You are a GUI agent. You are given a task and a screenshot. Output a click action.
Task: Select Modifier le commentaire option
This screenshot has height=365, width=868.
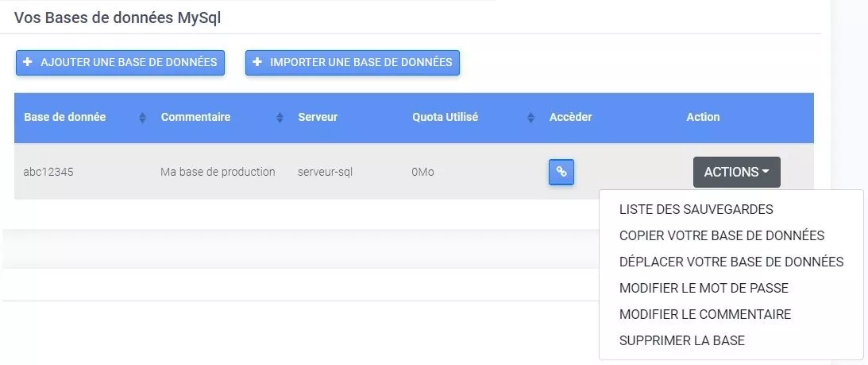tap(705, 315)
